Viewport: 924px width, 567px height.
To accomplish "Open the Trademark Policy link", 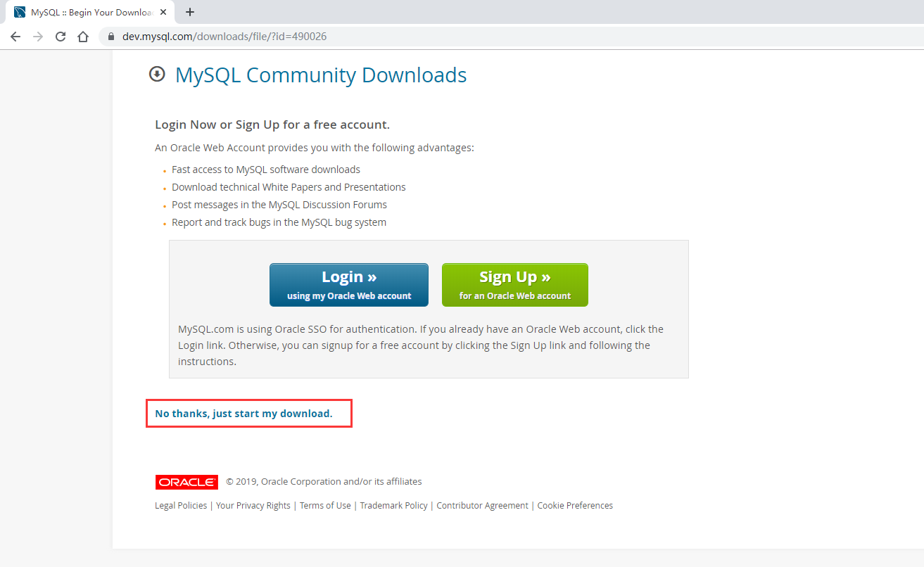I will coord(394,505).
